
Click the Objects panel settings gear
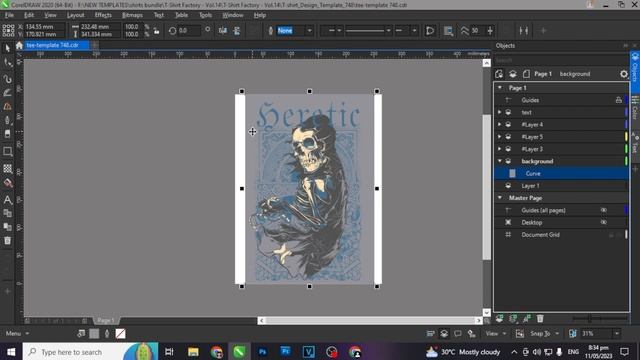point(624,74)
